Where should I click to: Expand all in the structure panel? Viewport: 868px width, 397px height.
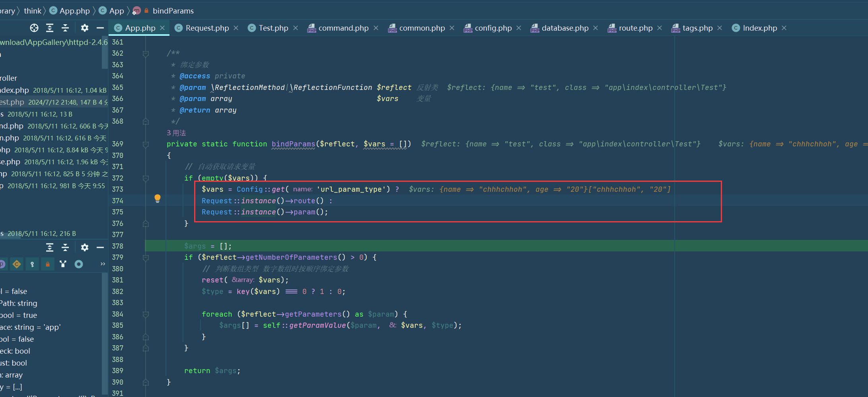point(50,247)
